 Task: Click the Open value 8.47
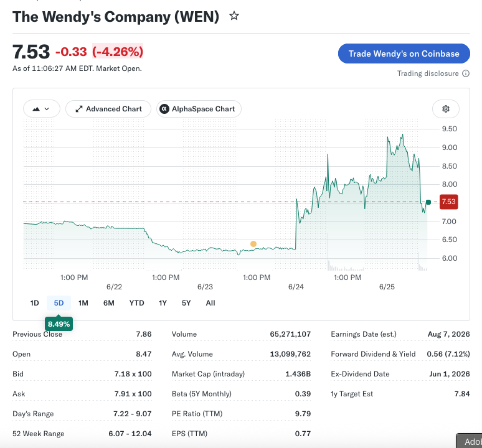[x=144, y=354]
